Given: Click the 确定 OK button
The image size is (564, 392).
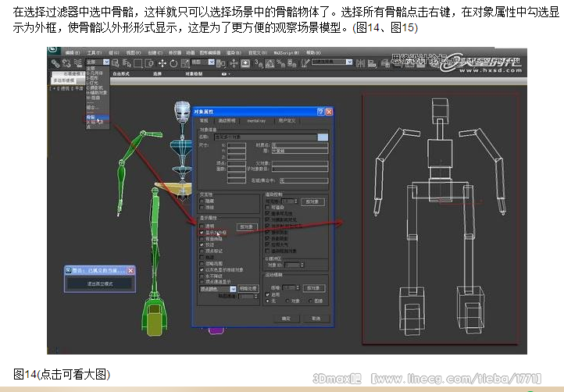Looking at the screenshot, I should 286,319.
